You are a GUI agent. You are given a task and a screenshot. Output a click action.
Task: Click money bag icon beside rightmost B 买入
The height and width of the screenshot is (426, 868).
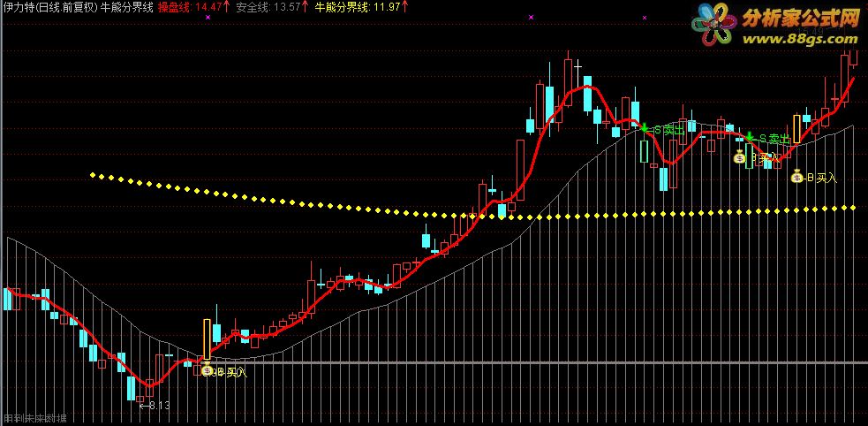(x=796, y=177)
